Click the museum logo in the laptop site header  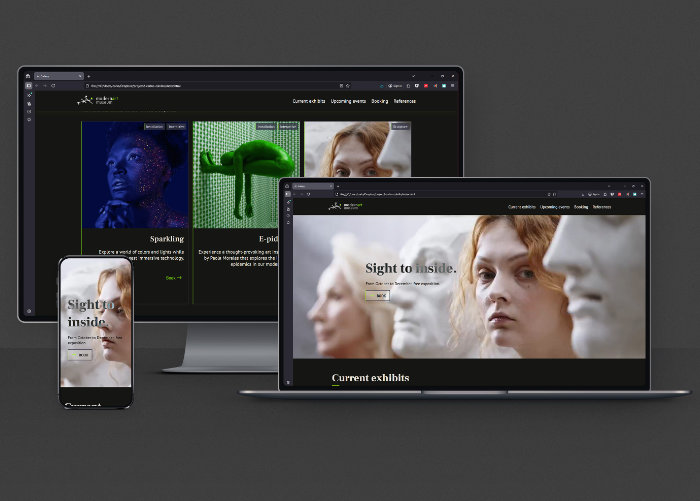(x=345, y=206)
